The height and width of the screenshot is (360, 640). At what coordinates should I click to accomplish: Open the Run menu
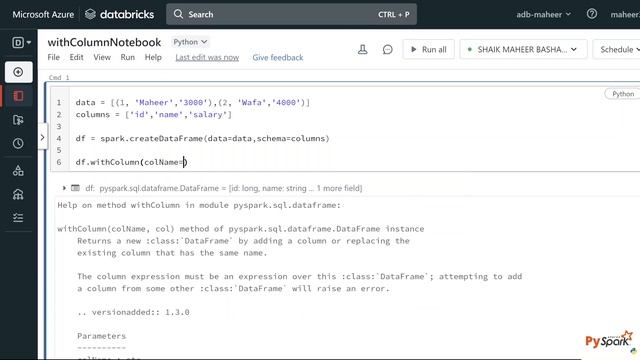coord(128,58)
